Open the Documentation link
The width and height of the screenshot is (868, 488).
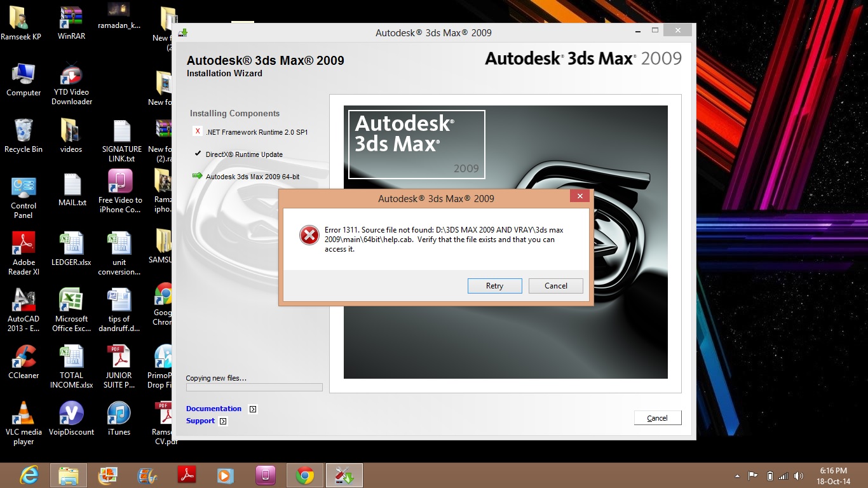pyautogui.click(x=214, y=409)
